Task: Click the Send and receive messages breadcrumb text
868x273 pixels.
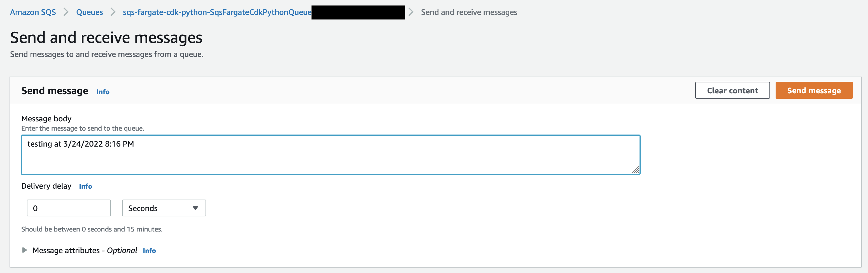Action: [469, 12]
